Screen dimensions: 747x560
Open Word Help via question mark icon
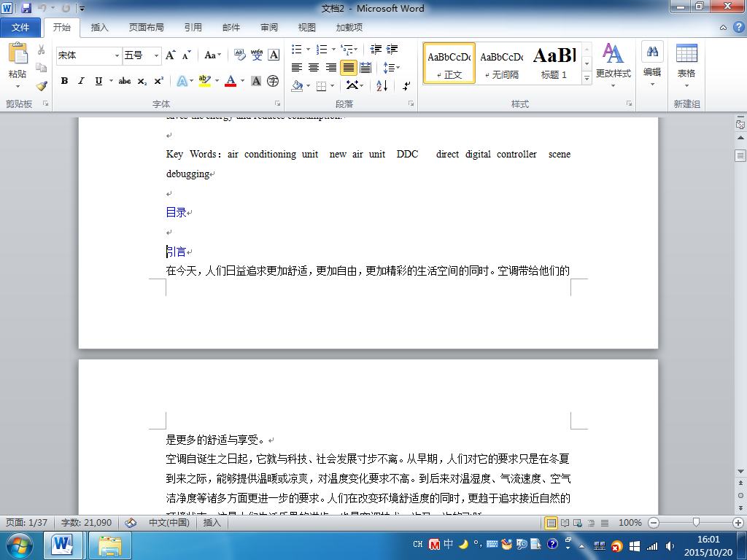pyautogui.click(x=738, y=27)
